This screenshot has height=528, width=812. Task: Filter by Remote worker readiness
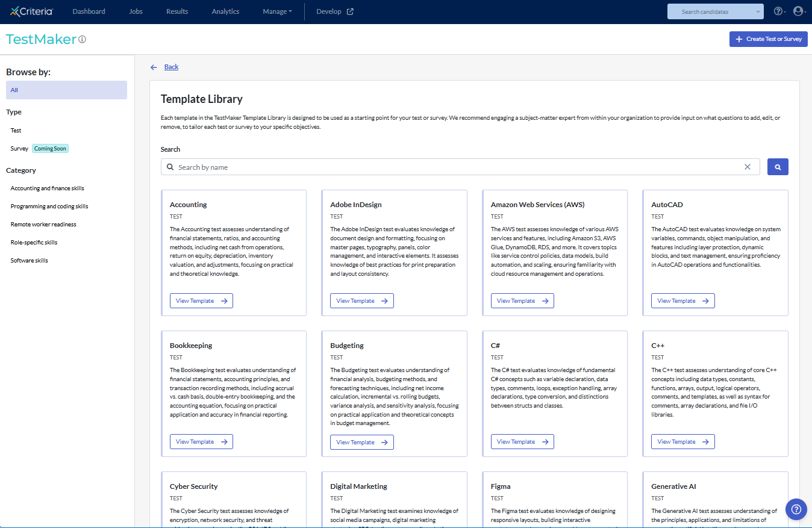pos(43,225)
